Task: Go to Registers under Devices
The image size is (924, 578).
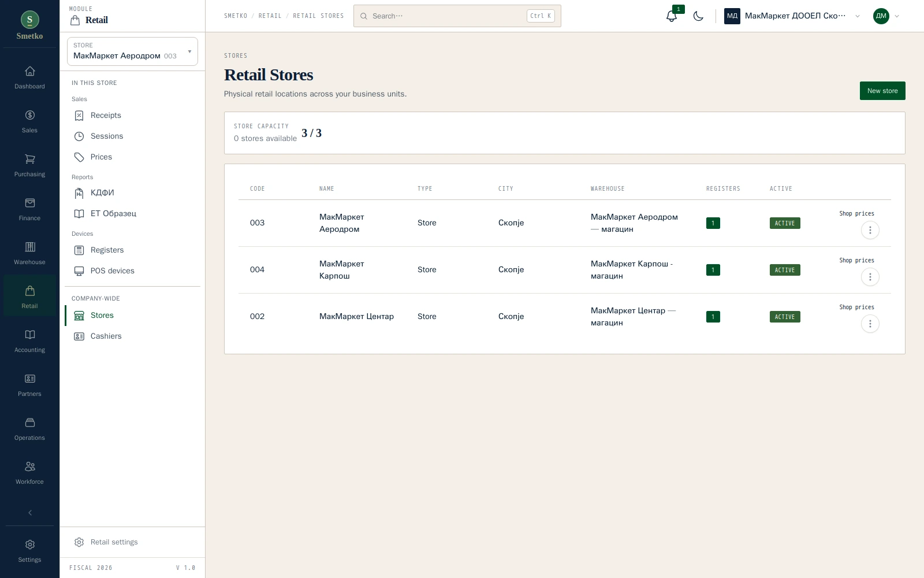Action: pyautogui.click(x=132, y=250)
